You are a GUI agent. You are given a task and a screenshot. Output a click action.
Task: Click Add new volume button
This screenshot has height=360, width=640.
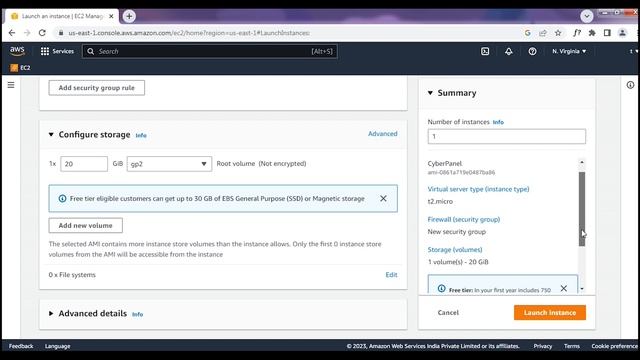(x=85, y=225)
